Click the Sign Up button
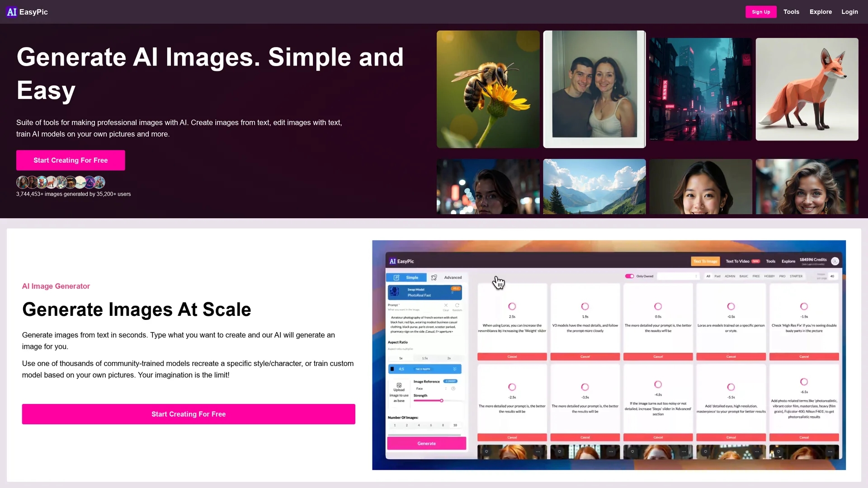868x488 pixels. tap(761, 12)
